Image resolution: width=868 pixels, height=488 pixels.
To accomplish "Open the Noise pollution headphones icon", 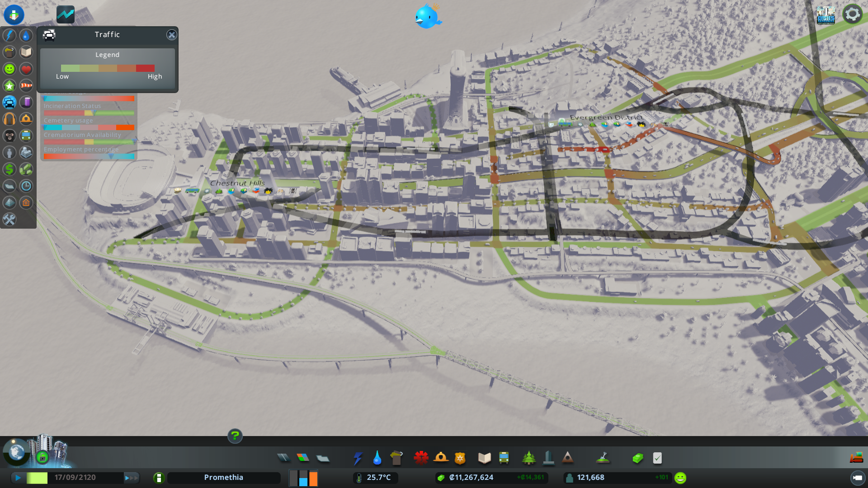I will pos(9,119).
